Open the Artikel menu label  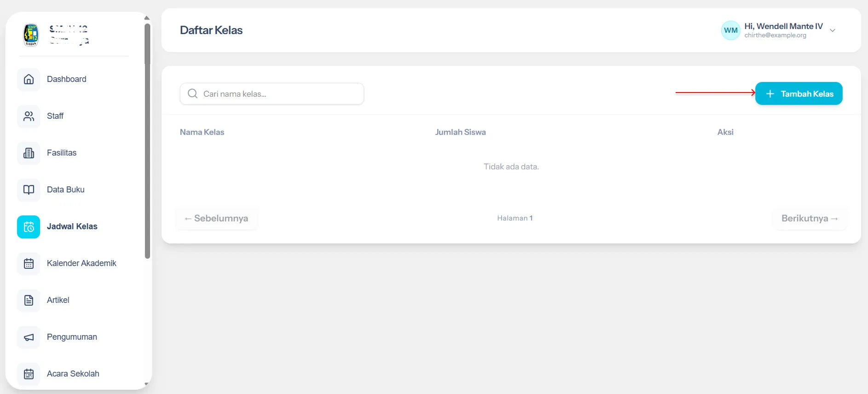[x=58, y=300]
